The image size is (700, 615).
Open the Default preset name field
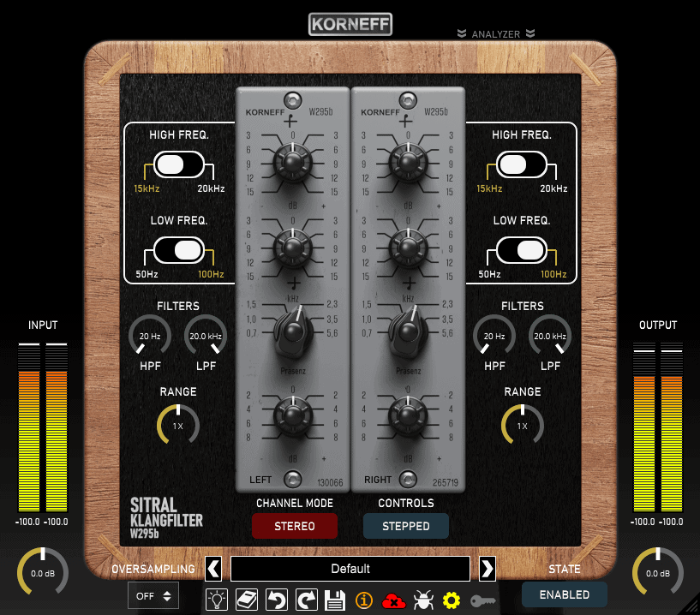350,569
